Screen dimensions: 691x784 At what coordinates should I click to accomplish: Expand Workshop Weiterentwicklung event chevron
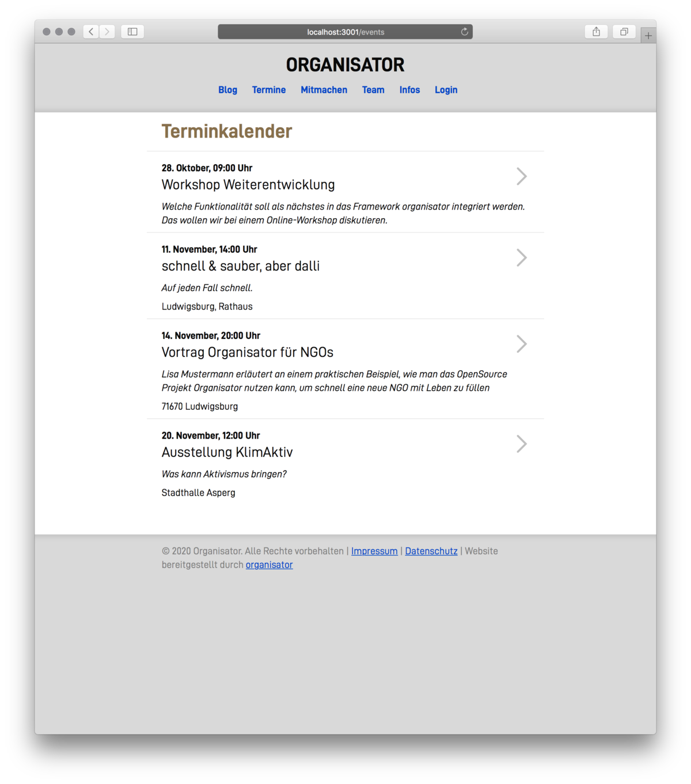521,177
